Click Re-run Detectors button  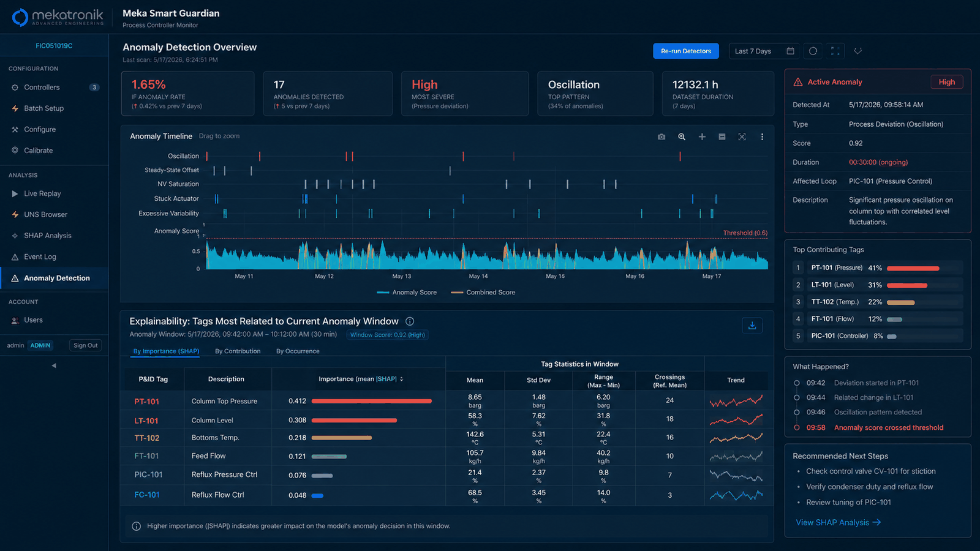point(686,51)
